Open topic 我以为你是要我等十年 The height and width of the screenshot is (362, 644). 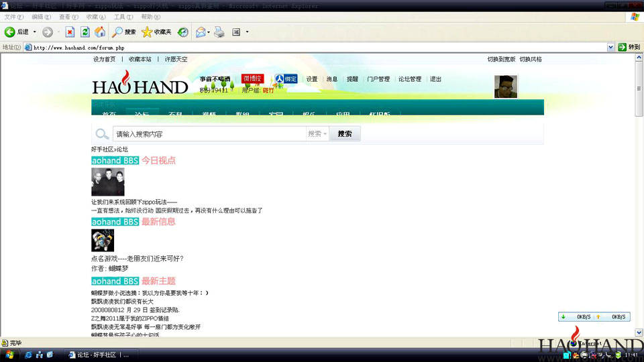coord(175,293)
